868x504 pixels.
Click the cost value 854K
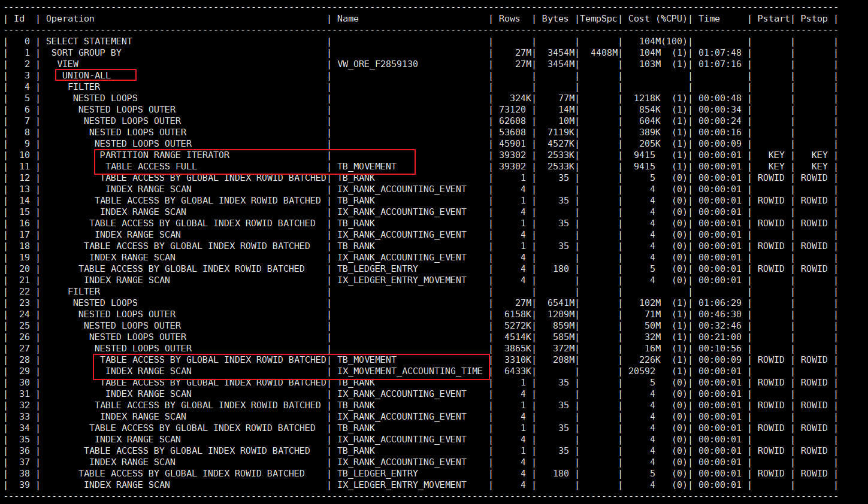pos(650,110)
